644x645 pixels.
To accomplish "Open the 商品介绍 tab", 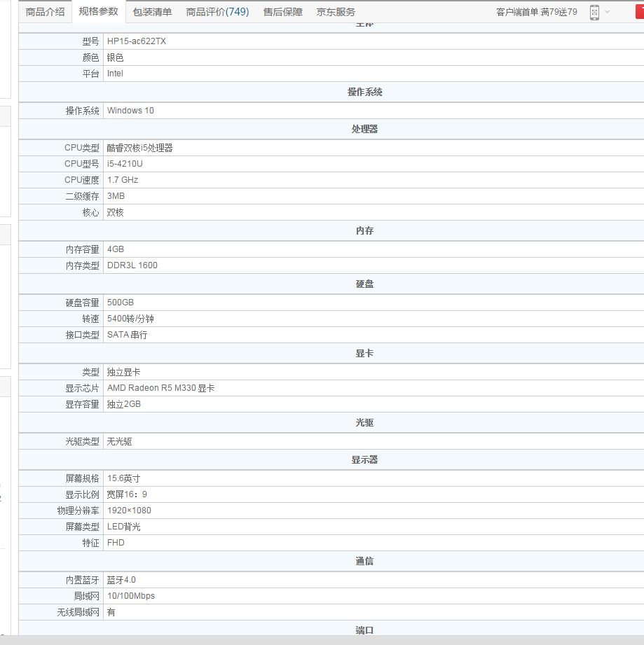I will [x=46, y=12].
